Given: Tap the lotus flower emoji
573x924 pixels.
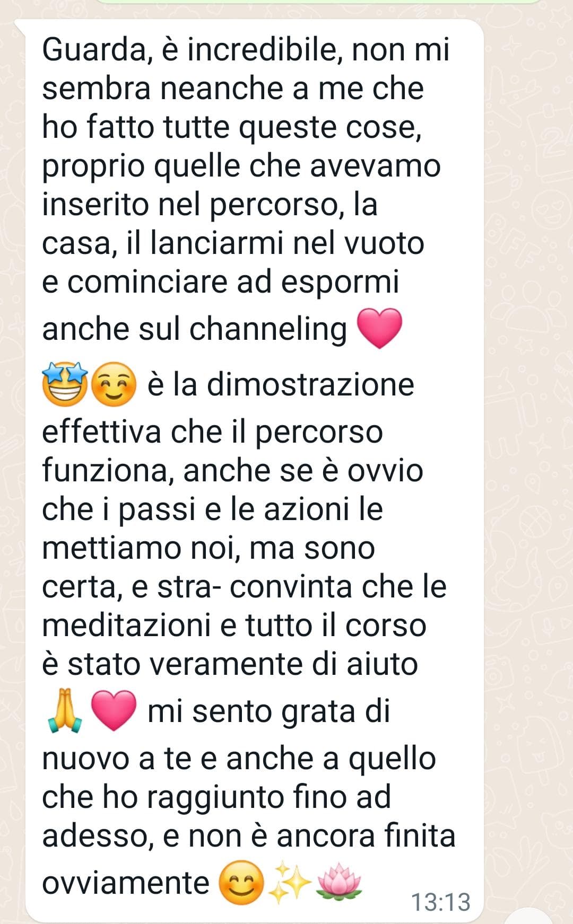Looking at the screenshot, I should [339, 883].
